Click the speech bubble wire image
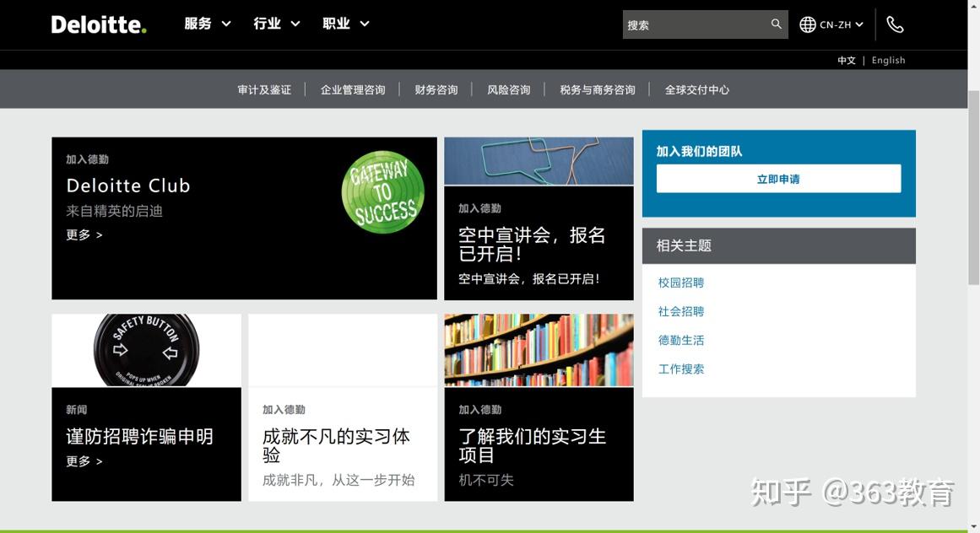 click(x=539, y=161)
